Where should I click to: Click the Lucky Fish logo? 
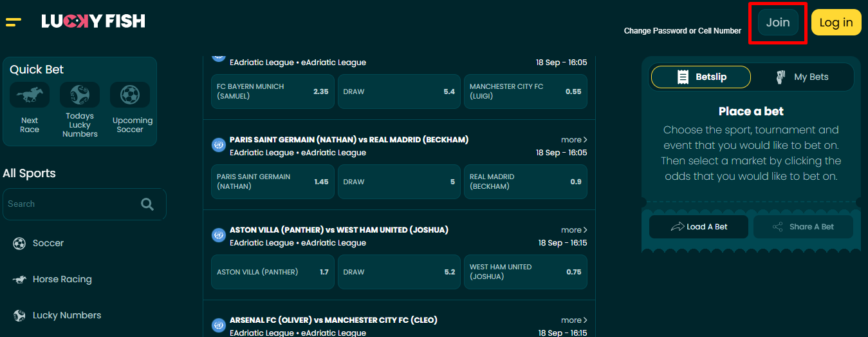click(93, 22)
